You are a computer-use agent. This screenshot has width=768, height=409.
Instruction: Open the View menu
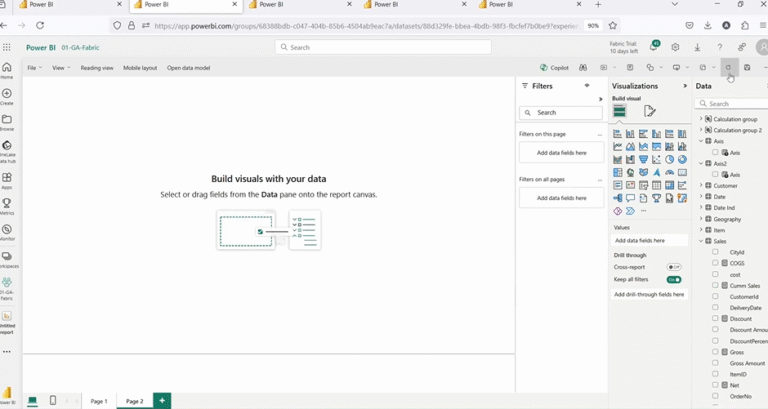point(61,68)
